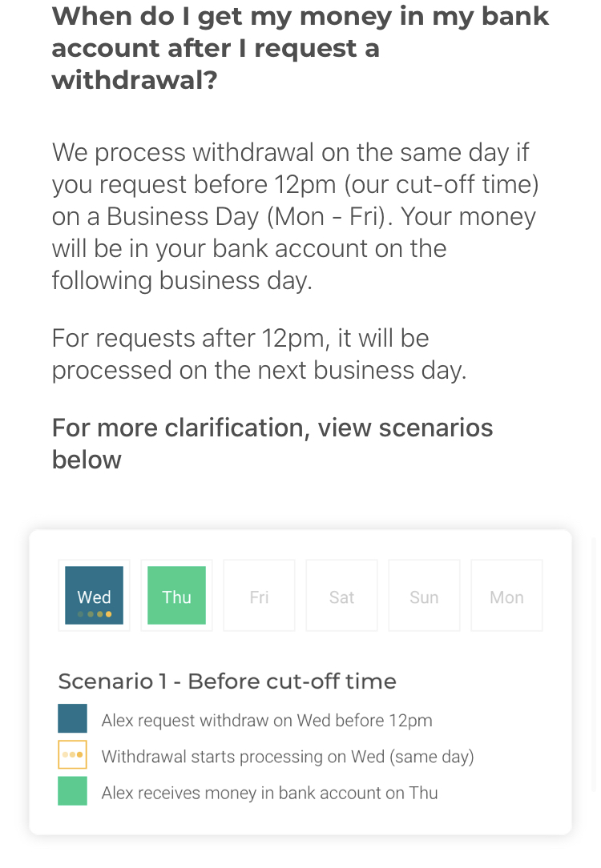Screen dimensions: 601x868
Task: Select the Mon day tile
Action: pos(506,595)
